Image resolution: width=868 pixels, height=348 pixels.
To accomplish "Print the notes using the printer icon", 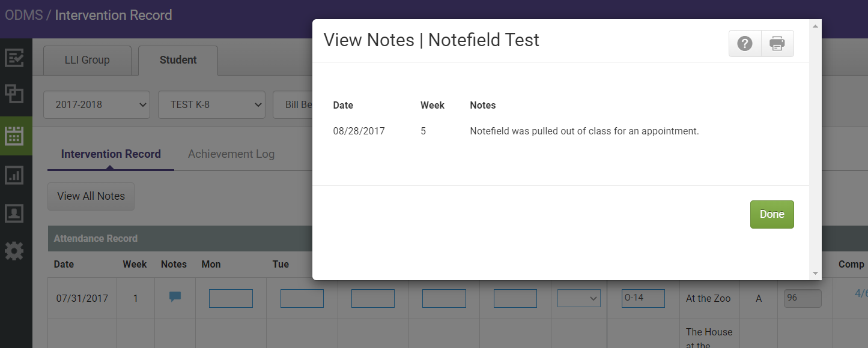I will coord(777,43).
